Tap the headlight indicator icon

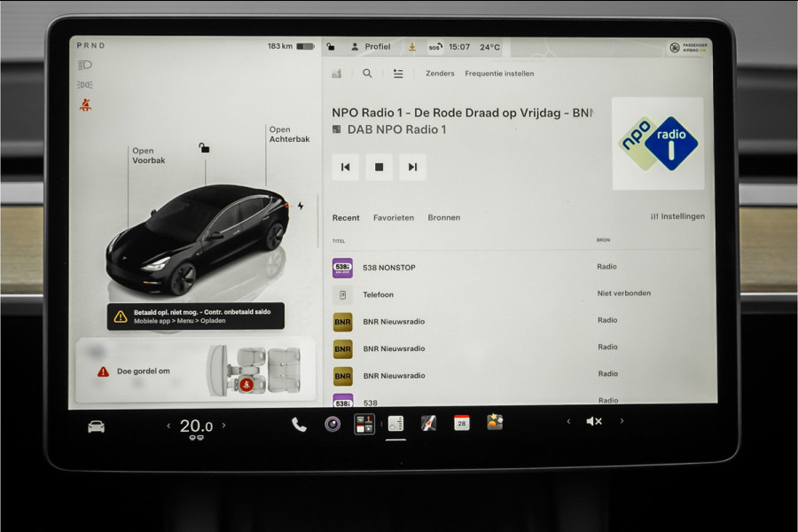(x=84, y=65)
